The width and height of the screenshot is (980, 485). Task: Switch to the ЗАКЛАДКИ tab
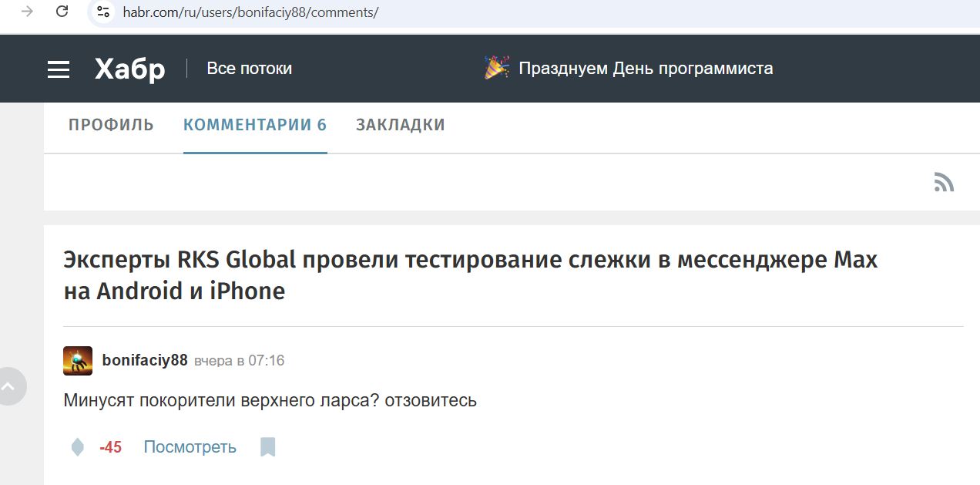tap(401, 125)
